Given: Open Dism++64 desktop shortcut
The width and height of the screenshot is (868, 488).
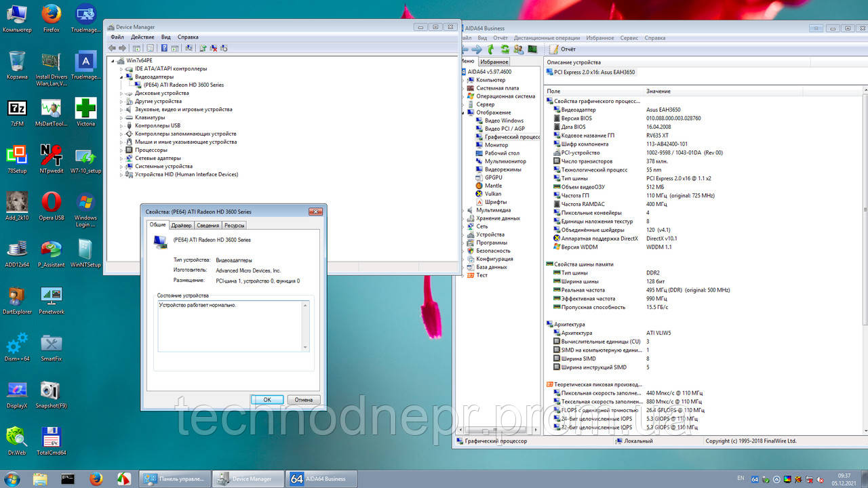Looking at the screenshot, I should pyautogui.click(x=17, y=347).
